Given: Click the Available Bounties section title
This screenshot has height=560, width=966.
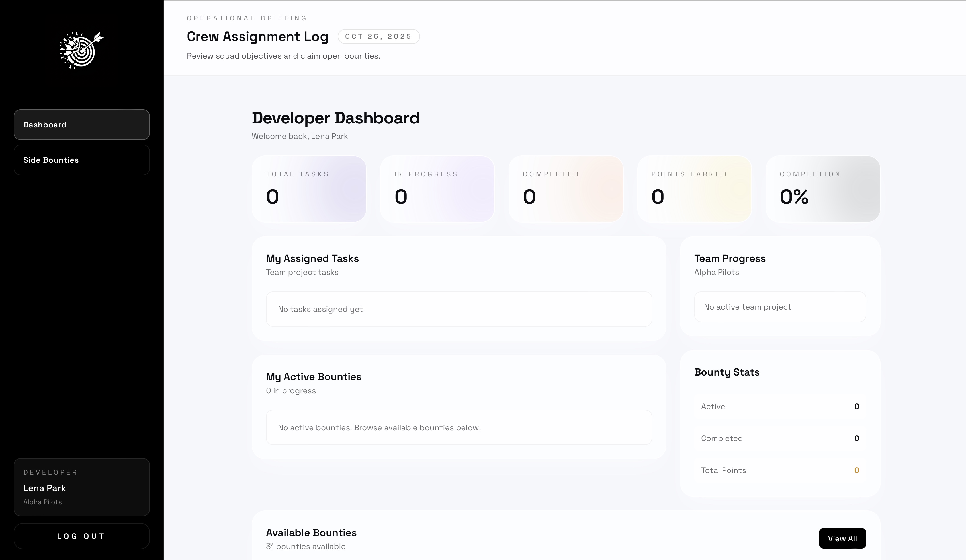Looking at the screenshot, I should coord(311,532).
